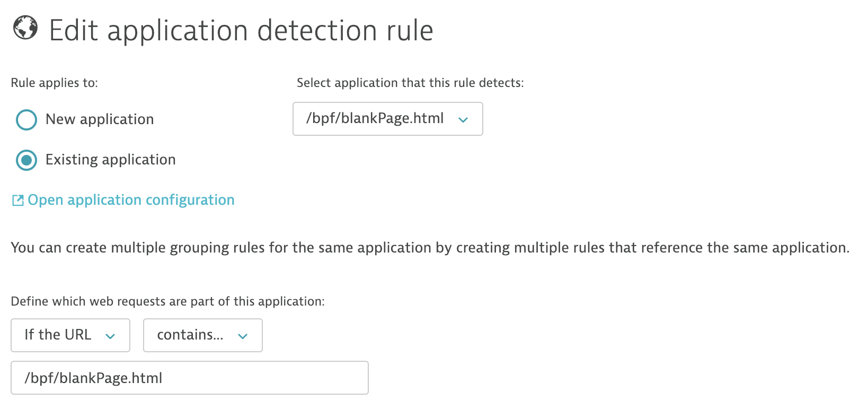Click the chevron arrow in the contains... box
Viewport: 868px width, 417px height.
(243, 336)
